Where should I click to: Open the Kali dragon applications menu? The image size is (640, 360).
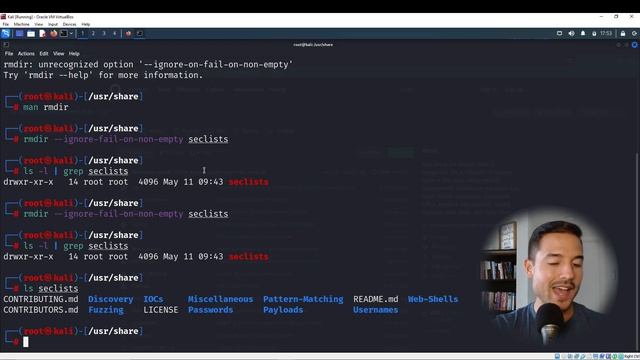point(5,33)
